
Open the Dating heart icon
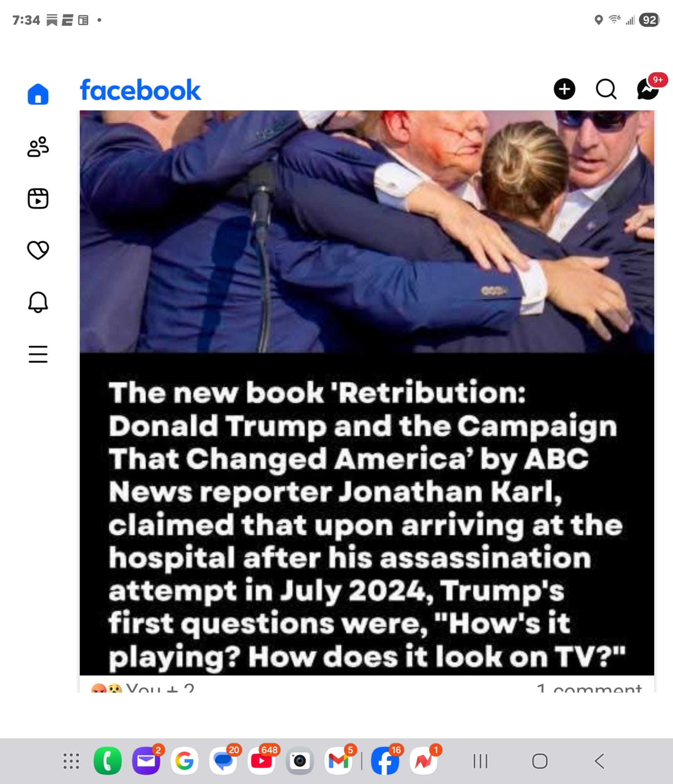[38, 250]
